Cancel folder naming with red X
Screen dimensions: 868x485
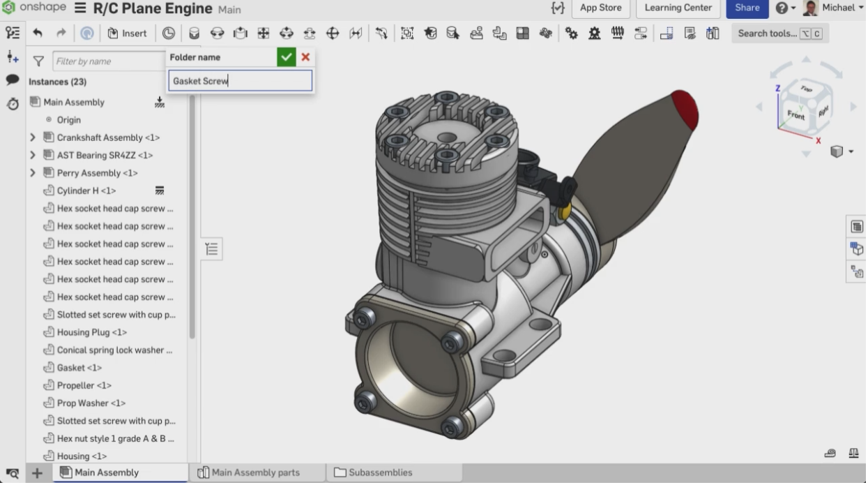(x=305, y=57)
